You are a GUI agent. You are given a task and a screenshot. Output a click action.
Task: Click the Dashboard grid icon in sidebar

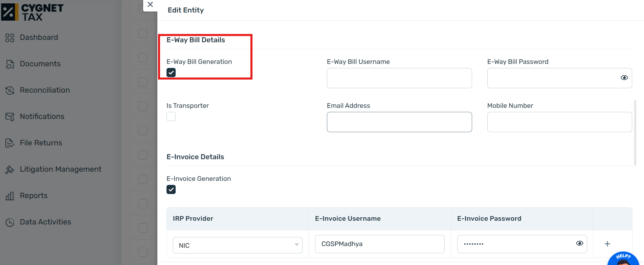(10, 38)
